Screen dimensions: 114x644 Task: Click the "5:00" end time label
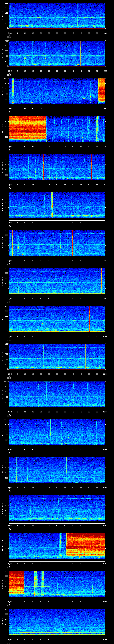click(x=105, y=147)
